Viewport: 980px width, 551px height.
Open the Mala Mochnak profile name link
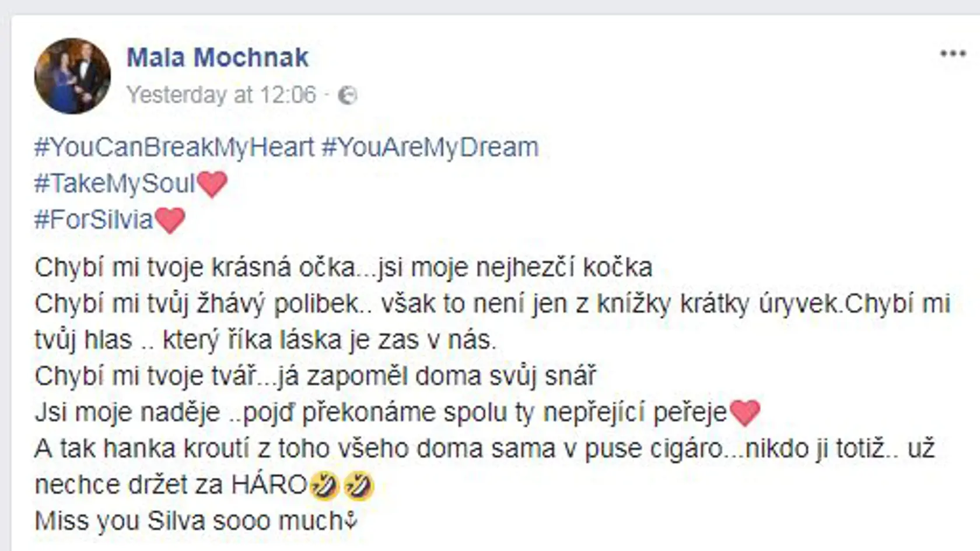coord(218,57)
